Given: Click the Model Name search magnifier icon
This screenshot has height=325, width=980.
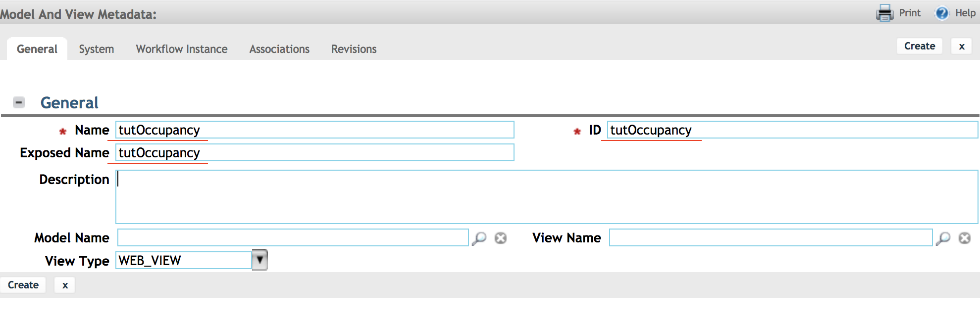Looking at the screenshot, I should [x=479, y=238].
